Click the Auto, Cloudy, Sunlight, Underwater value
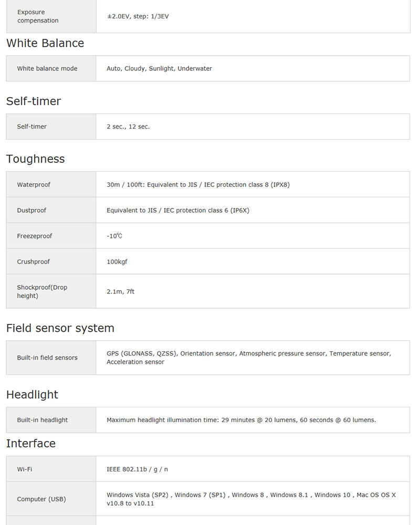Image resolution: width=420 pixels, height=525 pixels. coord(160,69)
